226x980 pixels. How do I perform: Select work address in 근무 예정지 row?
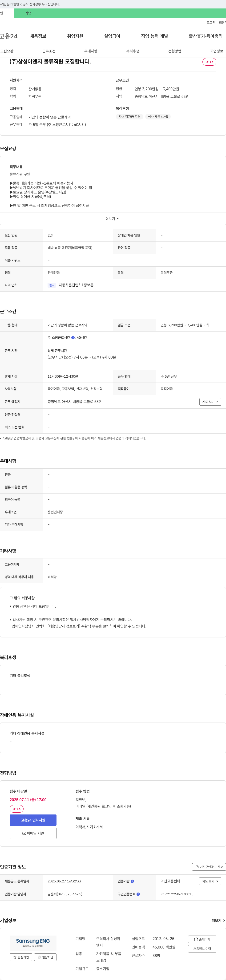tap(74, 402)
